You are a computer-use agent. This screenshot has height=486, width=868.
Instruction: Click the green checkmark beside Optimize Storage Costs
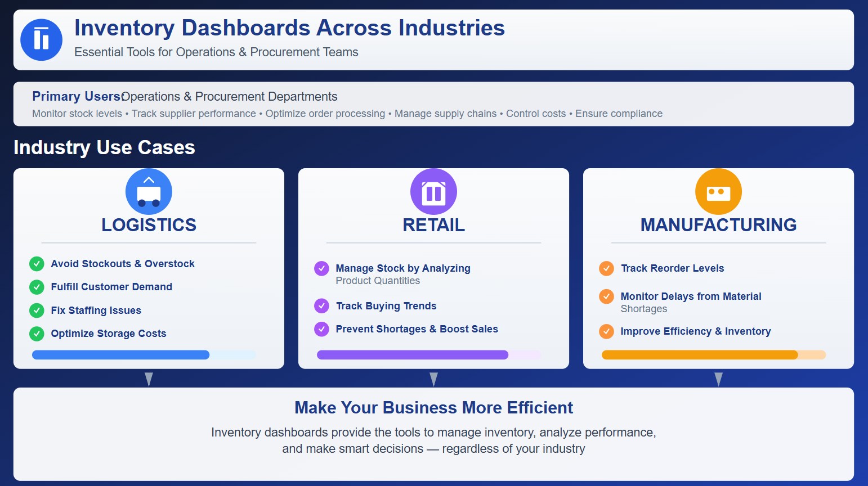click(36, 333)
